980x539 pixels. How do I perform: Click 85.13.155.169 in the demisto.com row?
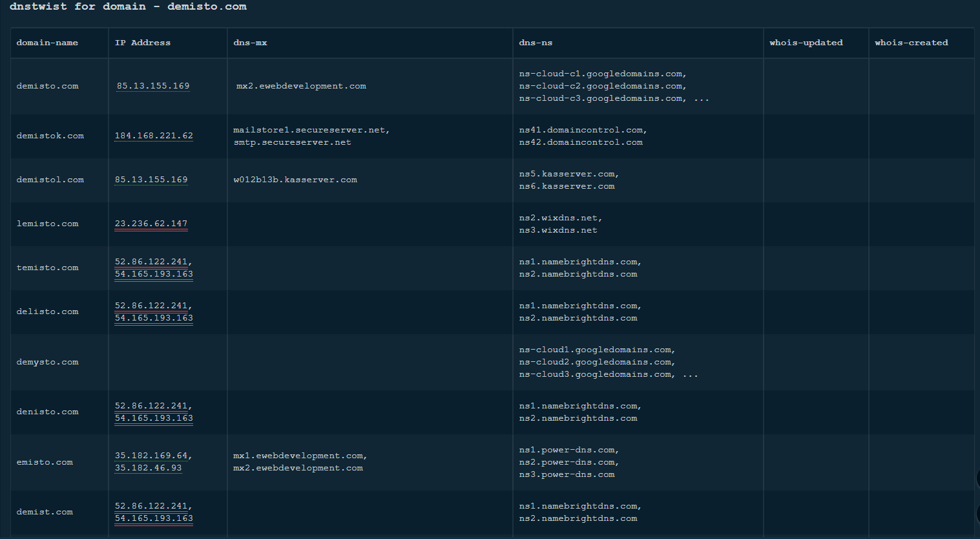click(153, 86)
